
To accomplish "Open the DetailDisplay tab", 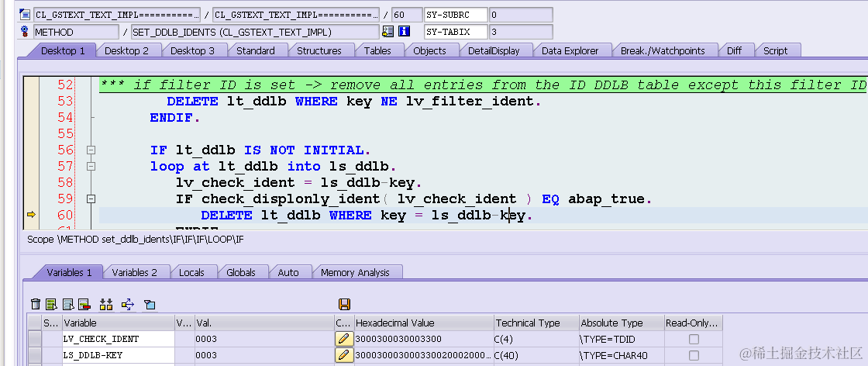I will 494,50.
